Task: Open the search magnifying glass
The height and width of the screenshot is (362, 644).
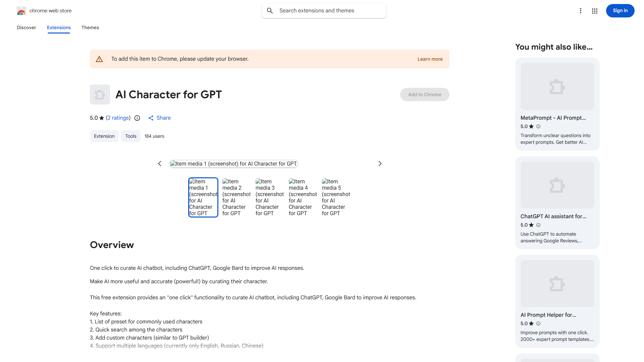Action: click(x=270, y=10)
